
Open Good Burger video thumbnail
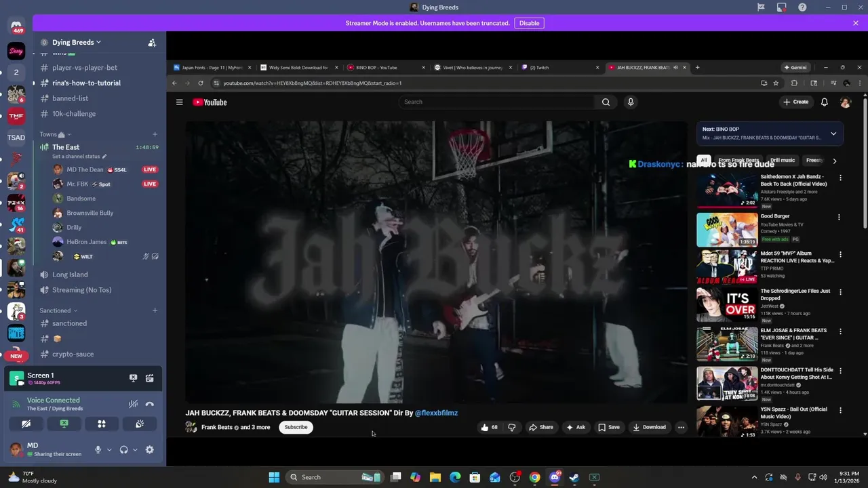tap(727, 230)
